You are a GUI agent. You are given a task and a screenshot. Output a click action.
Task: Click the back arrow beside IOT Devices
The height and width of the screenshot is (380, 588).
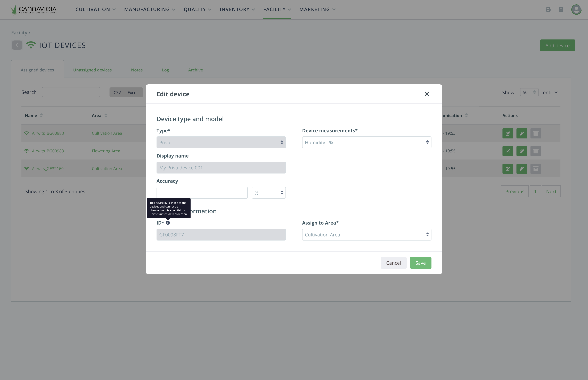17,45
